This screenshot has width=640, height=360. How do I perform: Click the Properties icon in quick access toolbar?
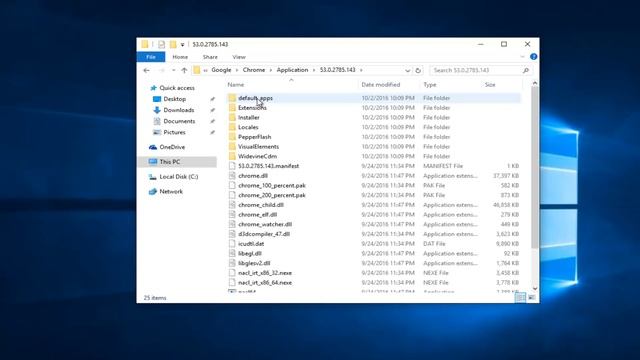pyautogui.click(x=162, y=44)
